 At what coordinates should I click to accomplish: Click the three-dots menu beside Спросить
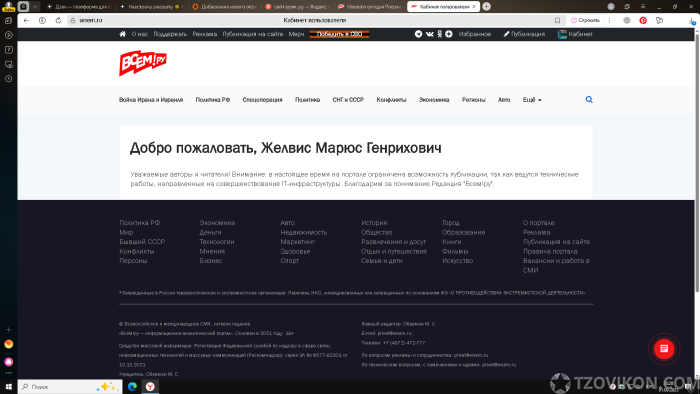[x=609, y=21]
